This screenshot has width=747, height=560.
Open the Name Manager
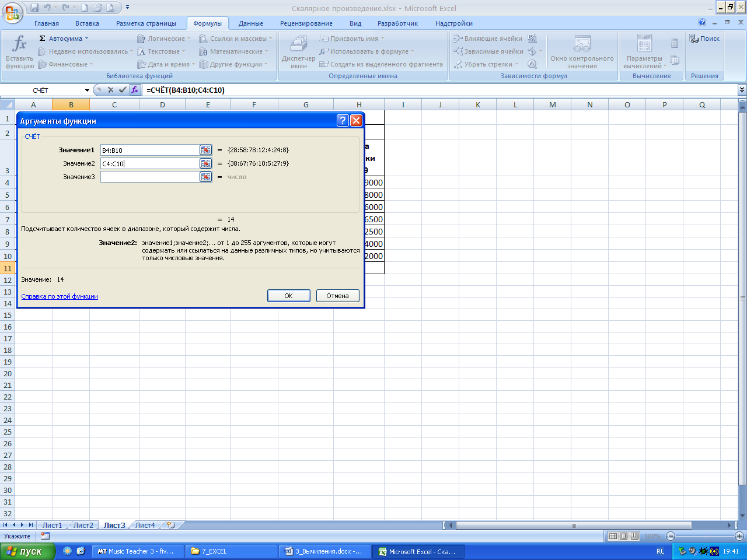pos(298,51)
